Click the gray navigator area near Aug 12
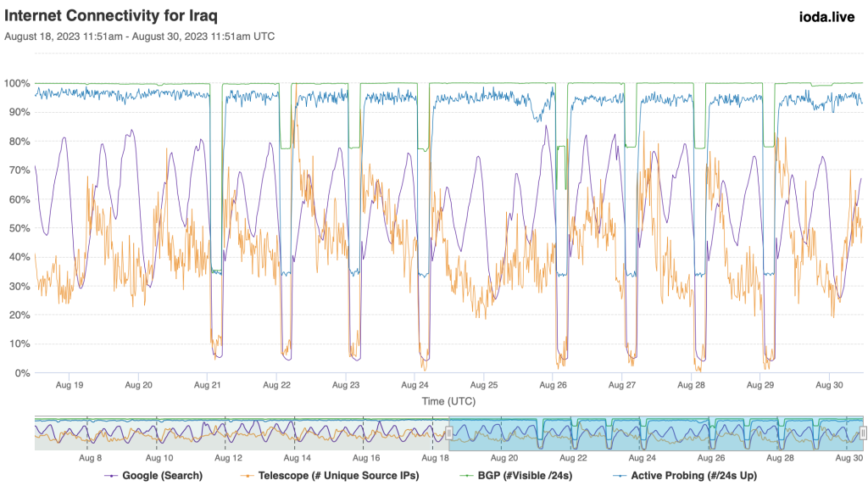Screen dimensions: 868x486 coord(229,433)
